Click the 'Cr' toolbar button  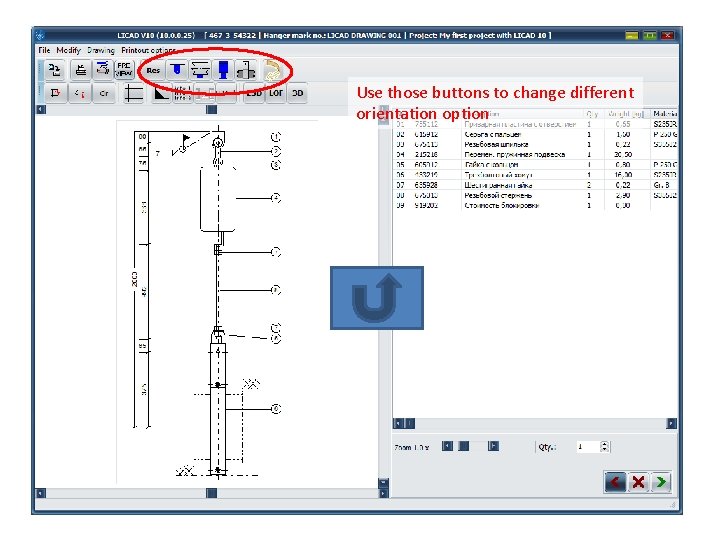104,93
